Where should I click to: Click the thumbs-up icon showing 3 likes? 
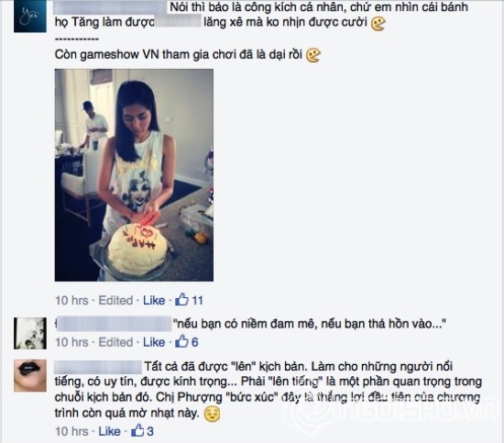click(x=137, y=430)
